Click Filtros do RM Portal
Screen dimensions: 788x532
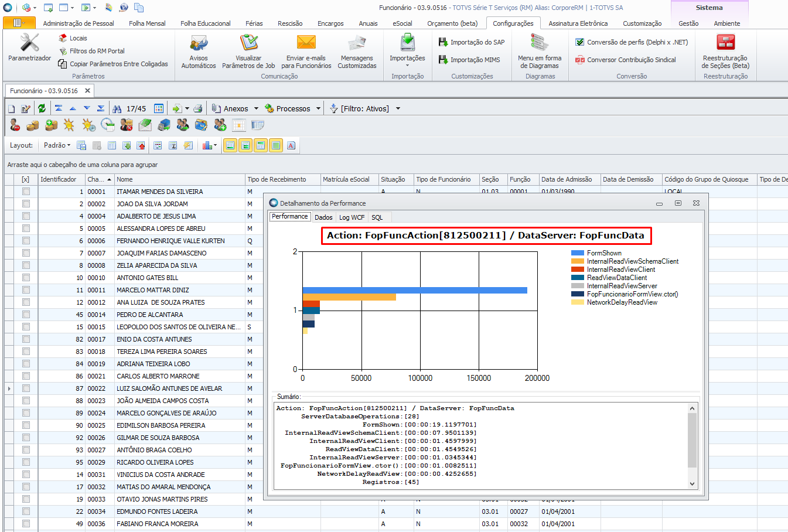coord(91,51)
